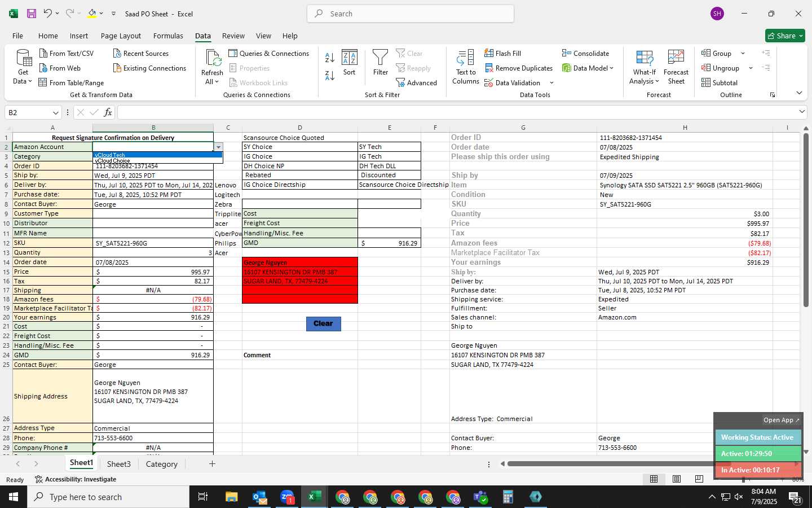This screenshot has height=508, width=812.
Task: Open Forecast Sheet
Action: 676,67
